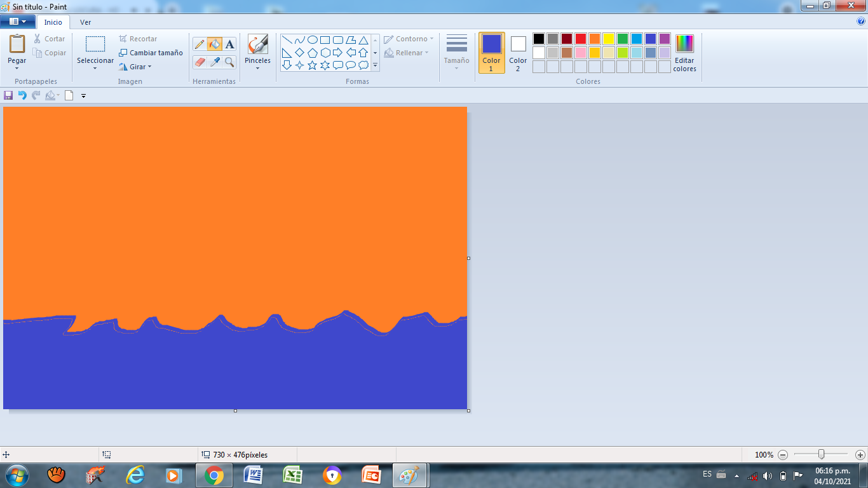This screenshot has width=868, height=488.
Task: Select the Pencil tool
Action: pos(200,44)
